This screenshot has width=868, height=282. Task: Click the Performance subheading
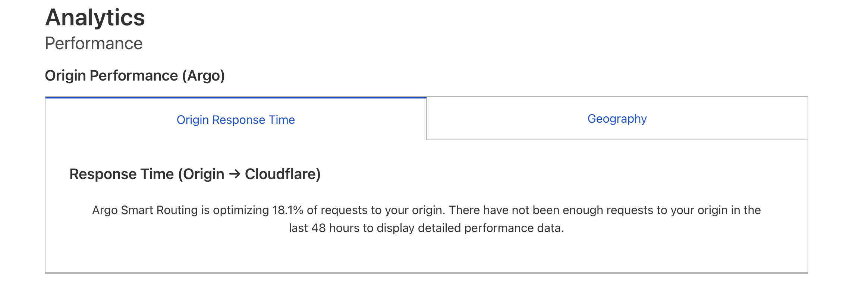pos(94,43)
